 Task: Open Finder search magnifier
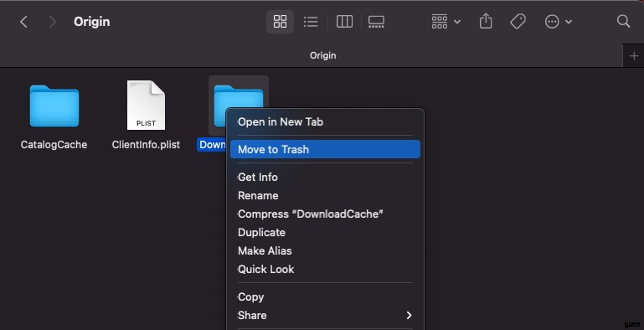pyautogui.click(x=623, y=22)
